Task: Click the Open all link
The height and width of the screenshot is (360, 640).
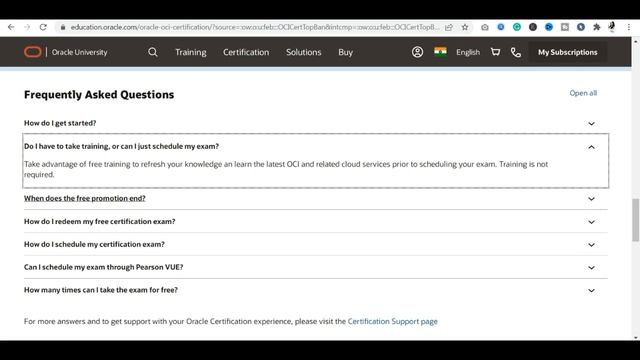Action: coord(583,93)
